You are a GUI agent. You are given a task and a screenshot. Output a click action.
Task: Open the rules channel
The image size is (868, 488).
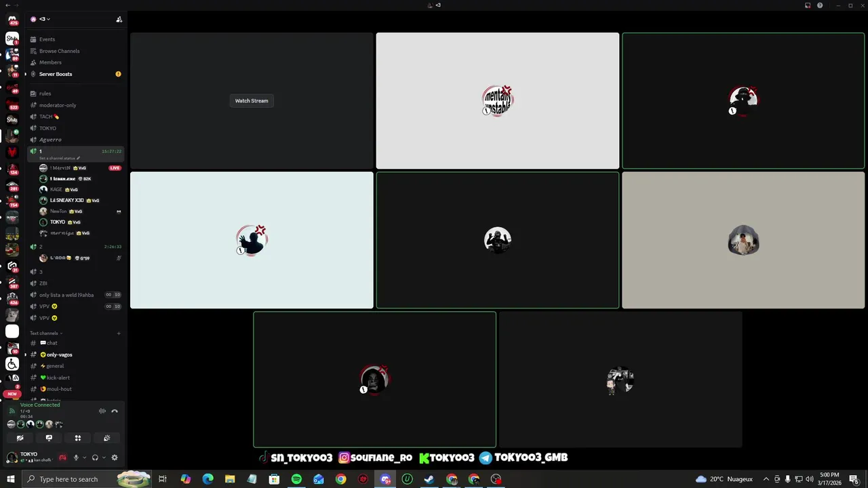point(75,94)
